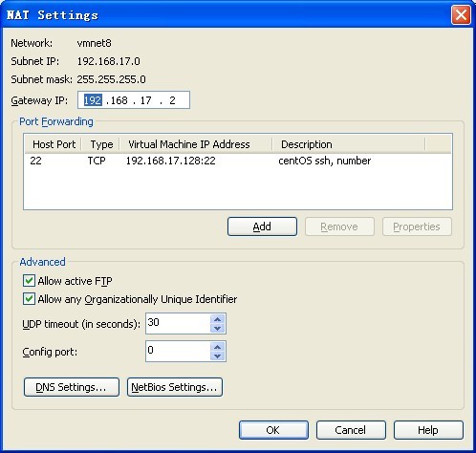This screenshot has height=453, width=476.
Task: Toggle Allow active FTP checkbox
Action: [29, 281]
